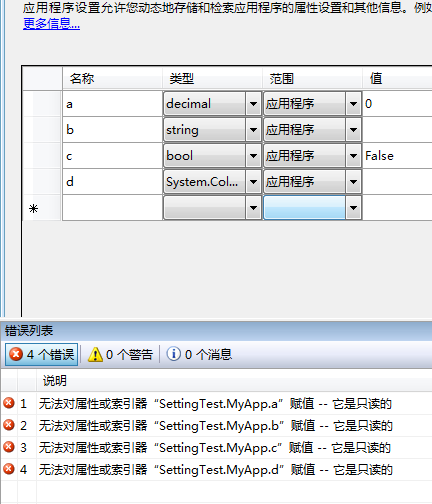The height and width of the screenshot is (504, 432).
Task: Click the blue info icon by 0 个消息
Action: click(173, 354)
